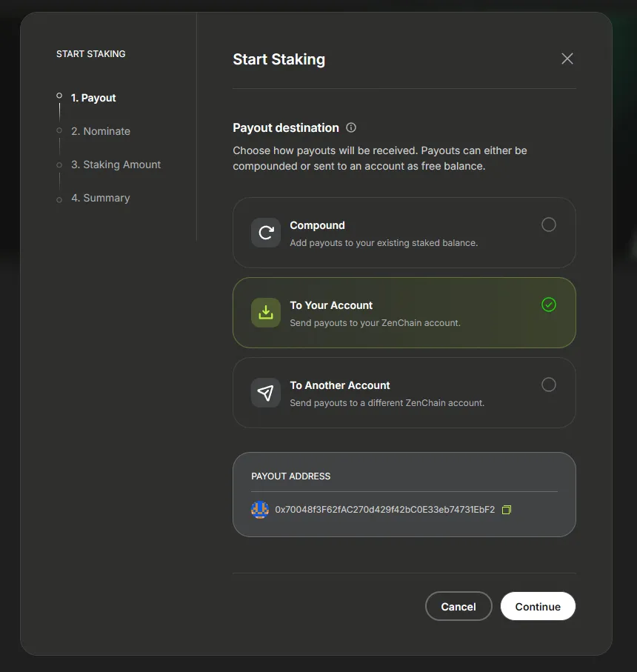Click the payout address text
The width and height of the screenshot is (637, 672).
pyautogui.click(x=384, y=510)
